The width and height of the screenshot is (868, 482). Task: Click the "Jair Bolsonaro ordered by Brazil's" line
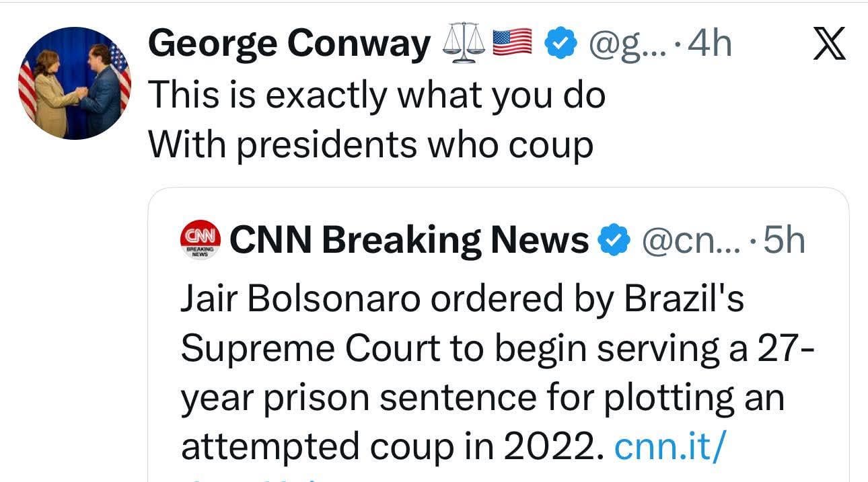pos(462,300)
